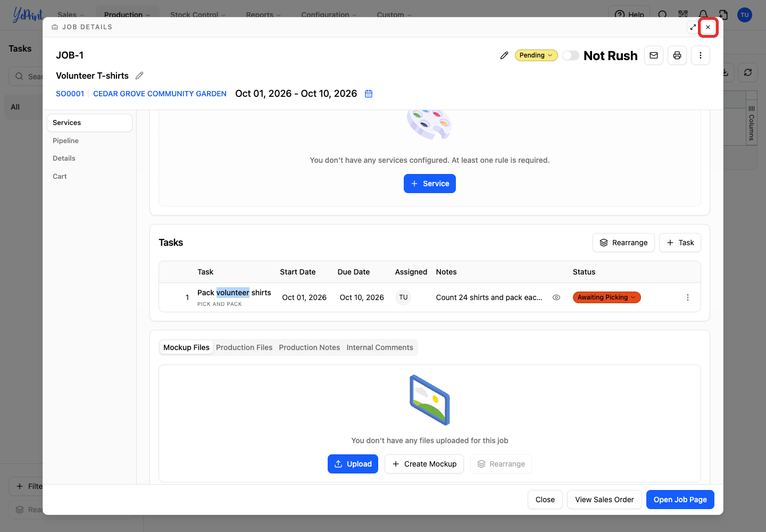The width and height of the screenshot is (766, 532).
Task: Open the job header three-dot menu
Action: coord(701,55)
